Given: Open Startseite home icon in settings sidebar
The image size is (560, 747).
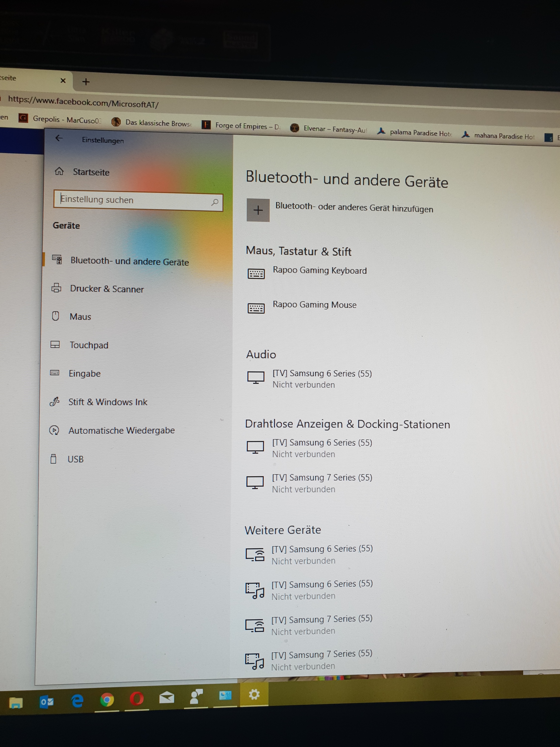Looking at the screenshot, I should tap(59, 171).
